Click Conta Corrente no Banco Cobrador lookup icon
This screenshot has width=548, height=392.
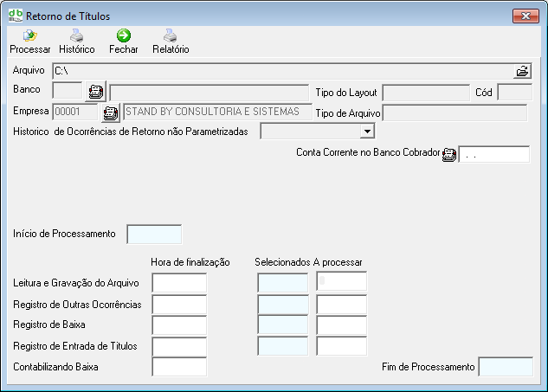point(448,155)
